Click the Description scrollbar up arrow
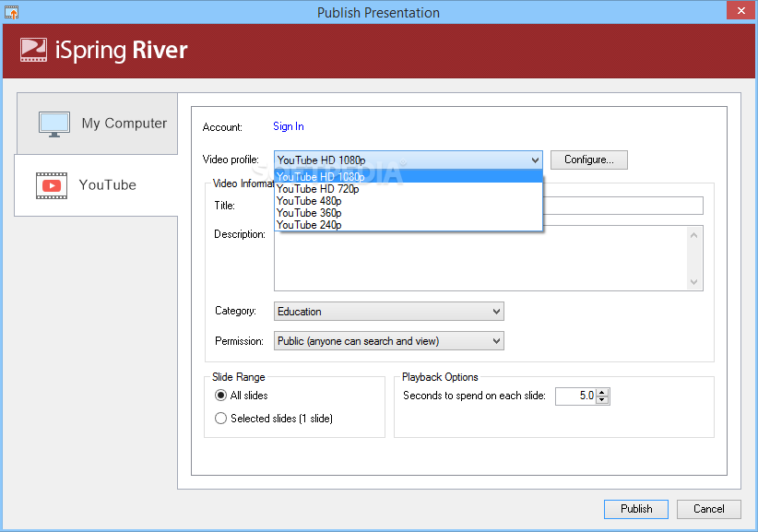 click(693, 235)
